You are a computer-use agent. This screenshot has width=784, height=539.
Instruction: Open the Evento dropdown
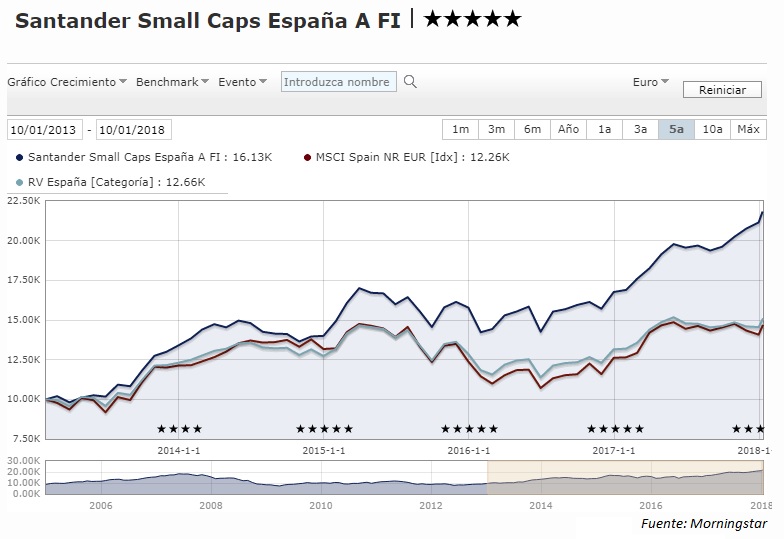[243, 82]
